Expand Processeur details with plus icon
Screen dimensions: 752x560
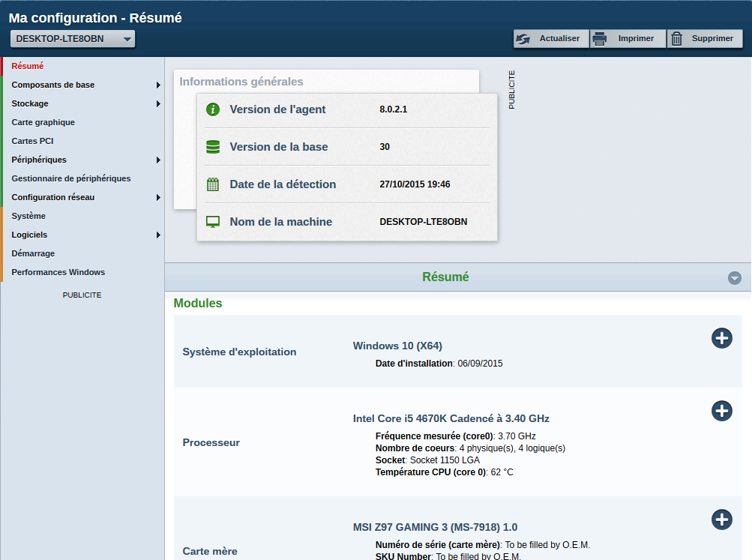721,411
